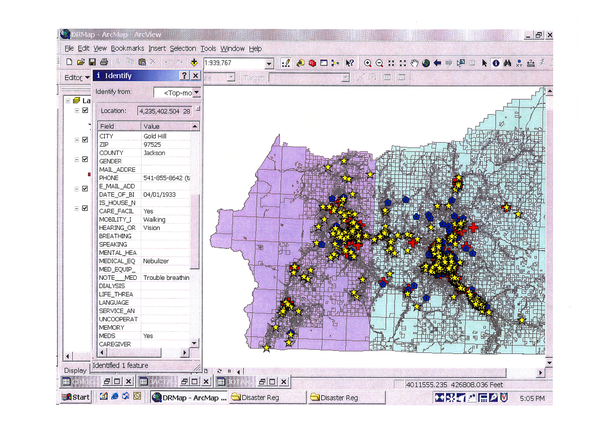Click the Identify dialog help button
Viewport: 615px width, 424px height.
click(184, 76)
